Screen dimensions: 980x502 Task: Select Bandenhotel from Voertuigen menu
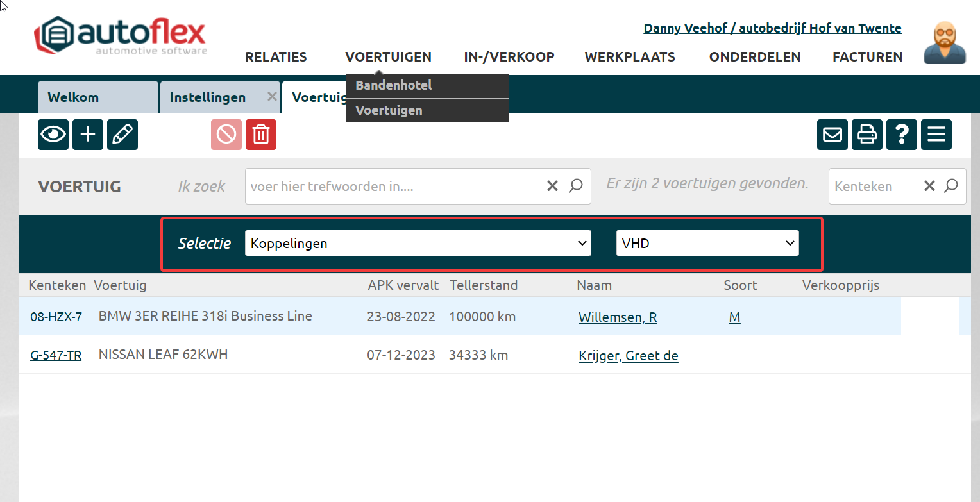tap(394, 85)
